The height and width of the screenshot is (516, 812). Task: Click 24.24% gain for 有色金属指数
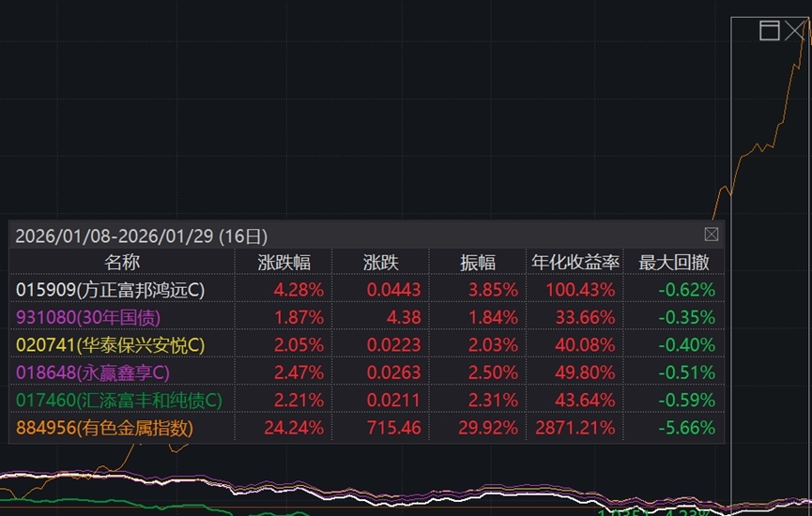click(x=294, y=428)
